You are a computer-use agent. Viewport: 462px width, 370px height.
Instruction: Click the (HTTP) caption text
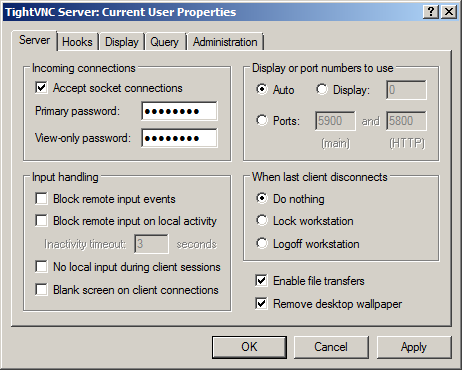407,143
